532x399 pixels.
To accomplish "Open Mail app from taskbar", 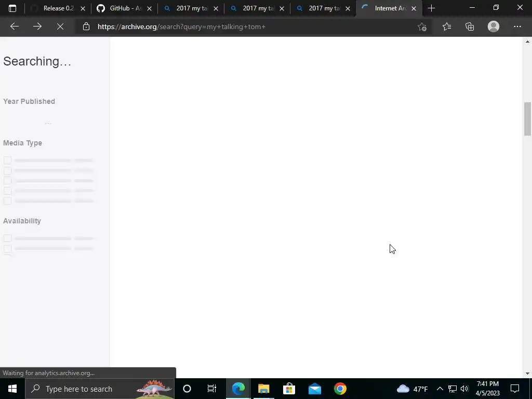I will point(314,389).
